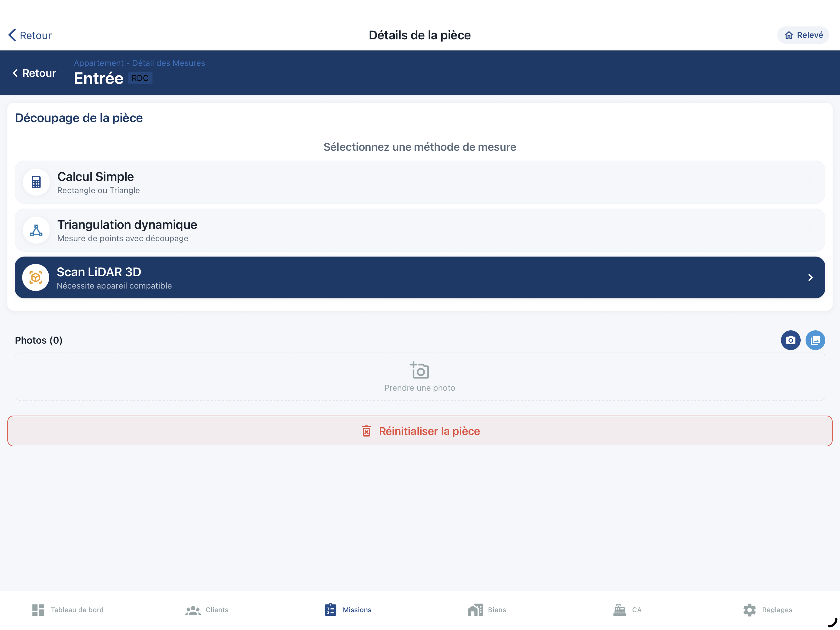Select the Calcul Simple calculator icon
Screen dimensions: 840x630
pos(35,182)
